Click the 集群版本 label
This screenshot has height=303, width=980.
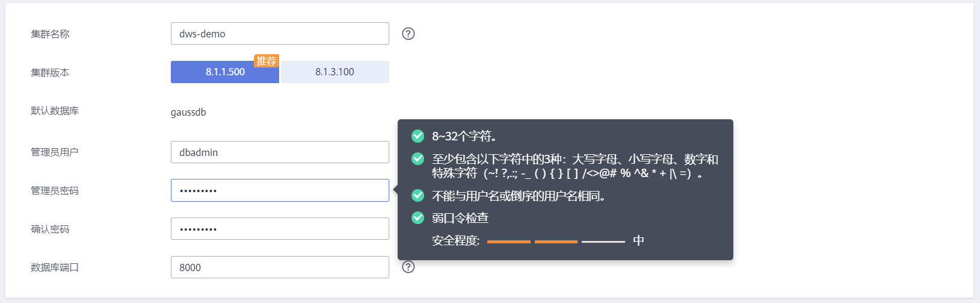click(x=50, y=72)
